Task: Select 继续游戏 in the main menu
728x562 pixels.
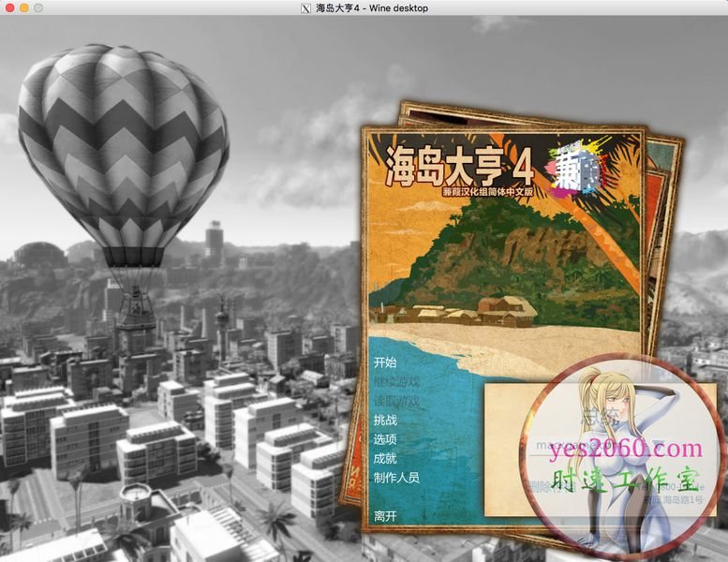Action: point(396,382)
